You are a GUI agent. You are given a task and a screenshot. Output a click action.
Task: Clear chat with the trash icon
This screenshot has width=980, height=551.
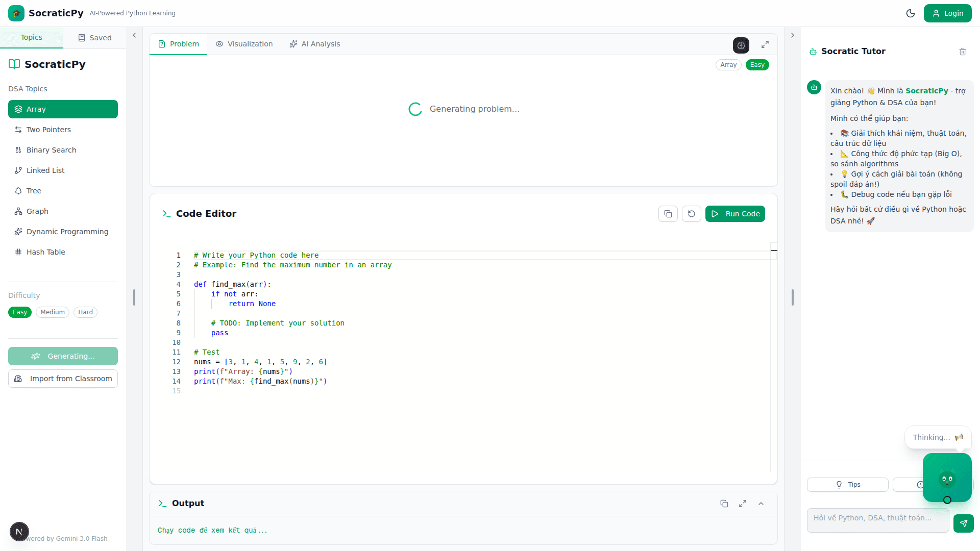click(962, 52)
